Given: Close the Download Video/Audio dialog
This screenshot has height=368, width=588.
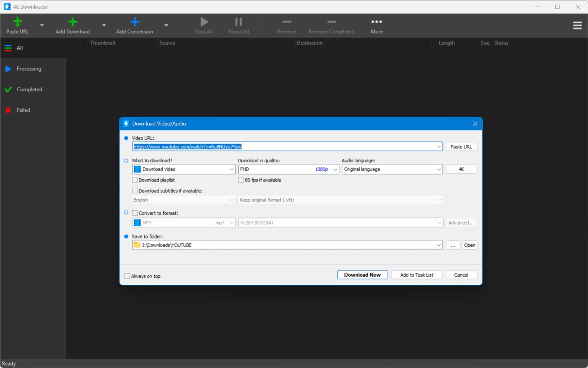Looking at the screenshot, I should (x=475, y=124).
